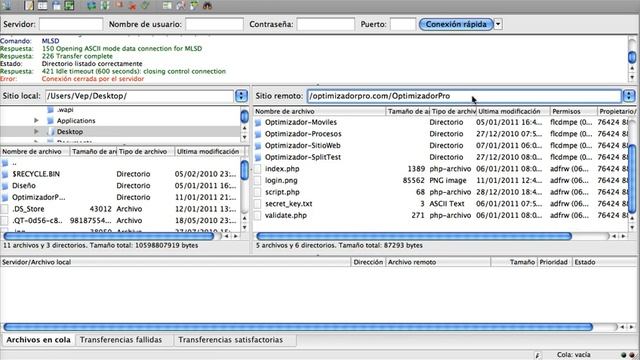Open the Sitio remoto path dropdown
The height and width of the screenshot is (360, 640).
(629, 96)
